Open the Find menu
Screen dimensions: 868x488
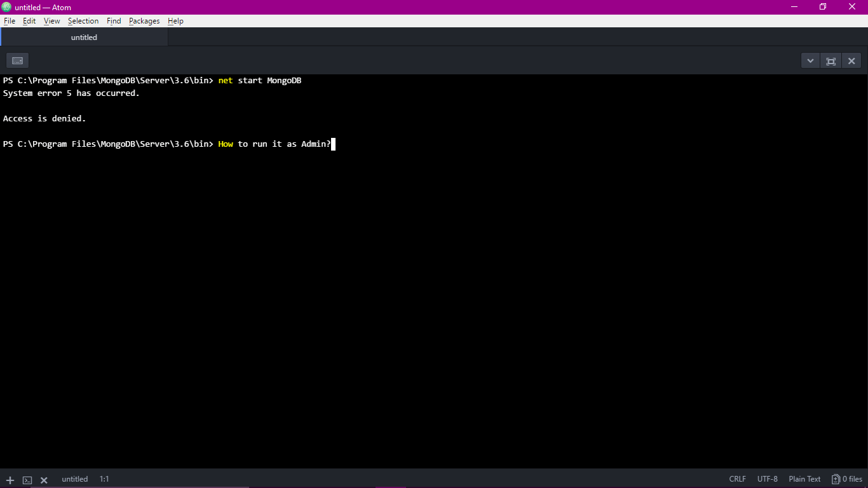[114, 21]
